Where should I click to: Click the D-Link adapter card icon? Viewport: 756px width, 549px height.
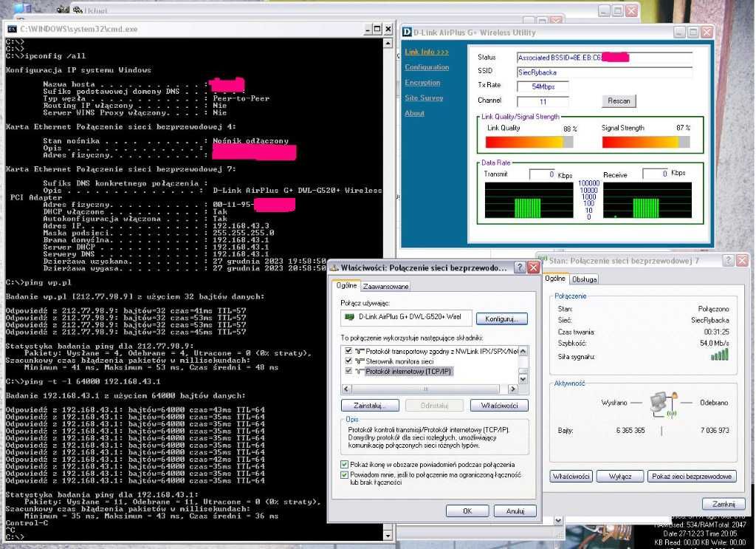pyautogui.click(x=349, y=317)
